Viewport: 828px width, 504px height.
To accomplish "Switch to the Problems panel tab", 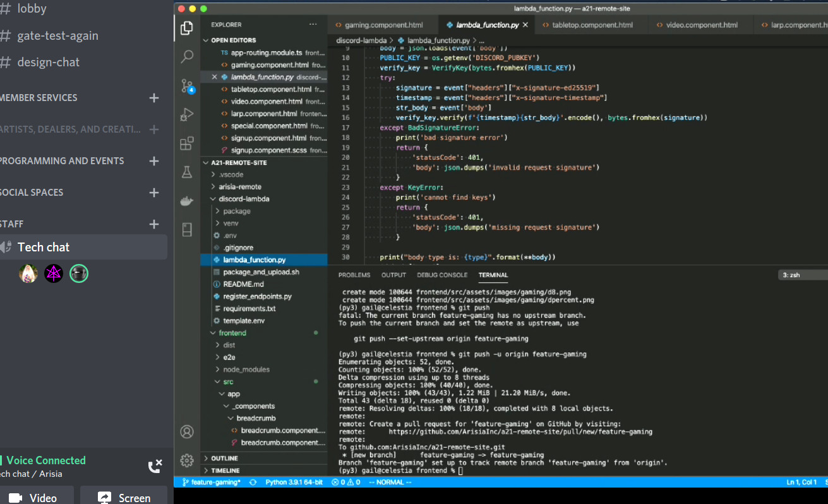I will (354, 275).
